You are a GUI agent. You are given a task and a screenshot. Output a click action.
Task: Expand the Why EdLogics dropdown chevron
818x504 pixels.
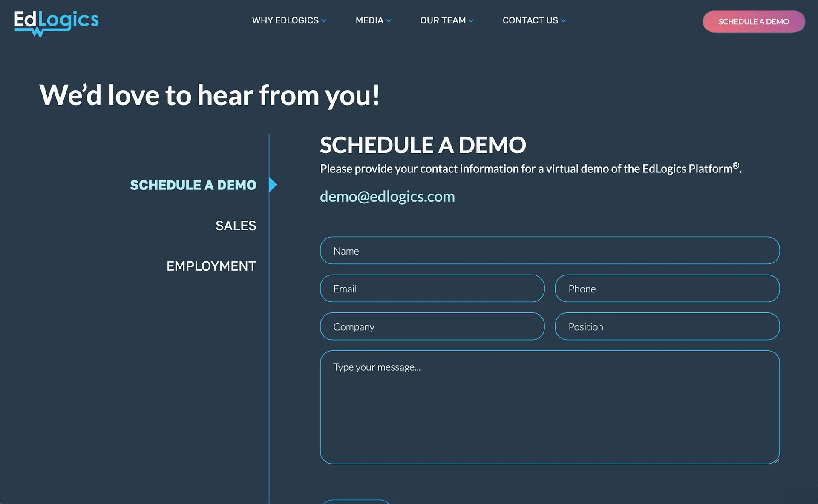pyautogui.click(x=324, y=21)
